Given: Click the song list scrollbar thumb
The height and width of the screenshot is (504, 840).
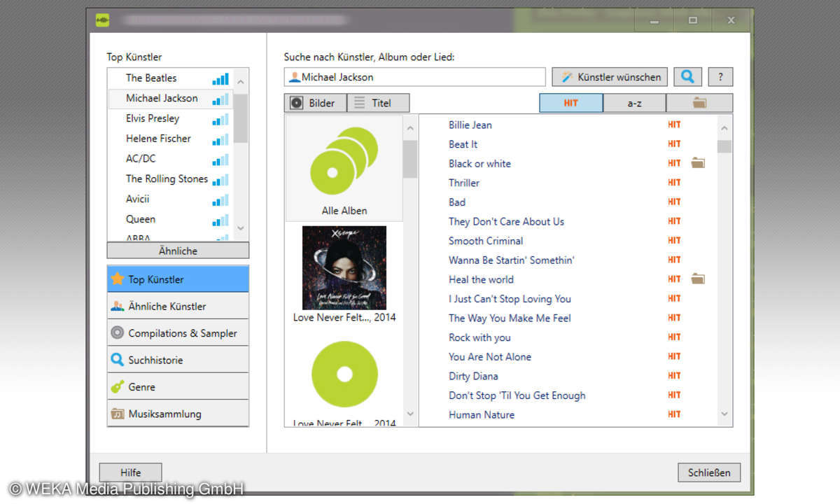Looking at the screenshot, I should [x=724, y=146].
